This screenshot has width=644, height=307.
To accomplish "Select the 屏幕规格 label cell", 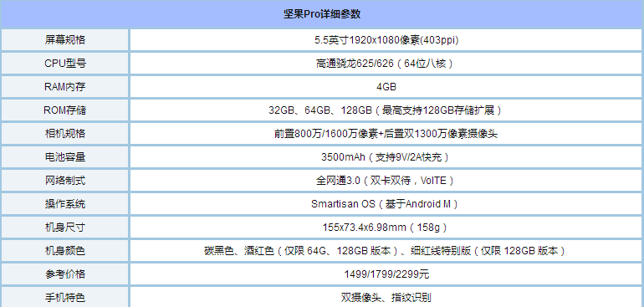I will pyautogui.click(x=65, y=40).
